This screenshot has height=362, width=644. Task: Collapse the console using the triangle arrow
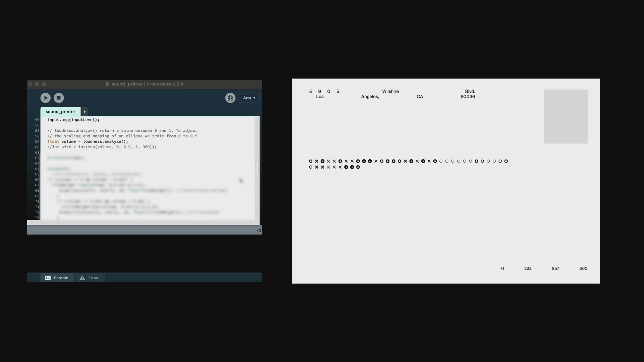click(x=259, y=230)
